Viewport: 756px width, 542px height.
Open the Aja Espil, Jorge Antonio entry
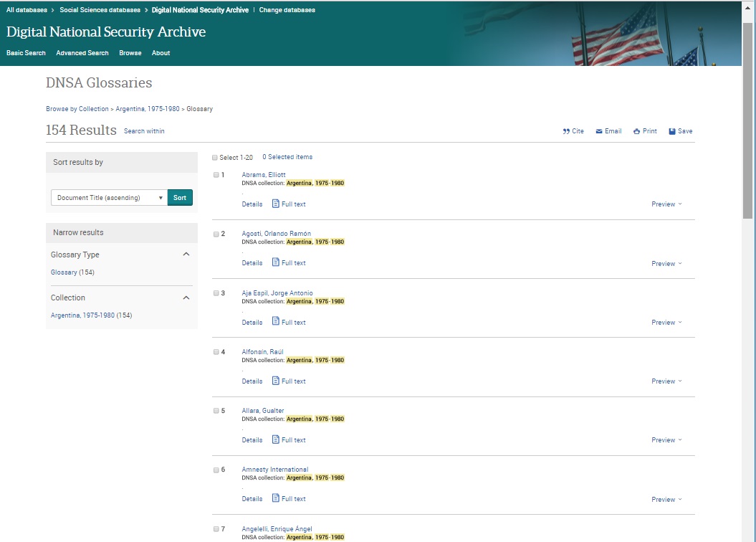[277, 293]
